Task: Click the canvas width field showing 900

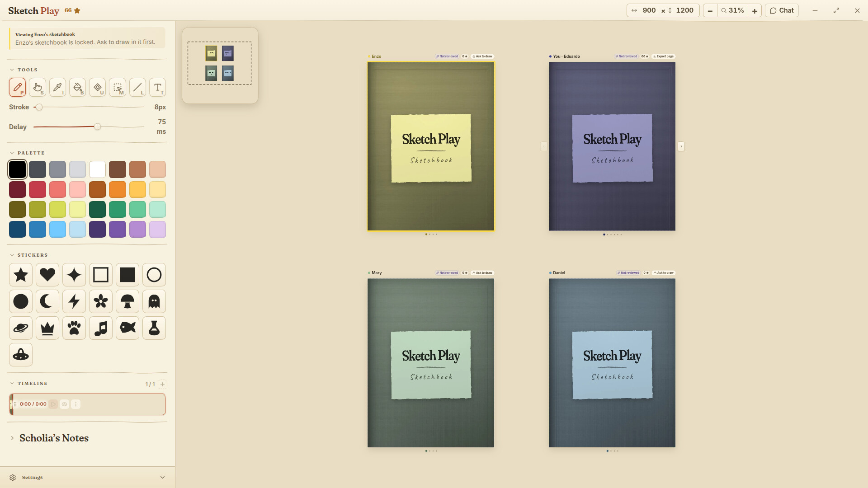Action: pyautogui.click(x=649, y=10)
